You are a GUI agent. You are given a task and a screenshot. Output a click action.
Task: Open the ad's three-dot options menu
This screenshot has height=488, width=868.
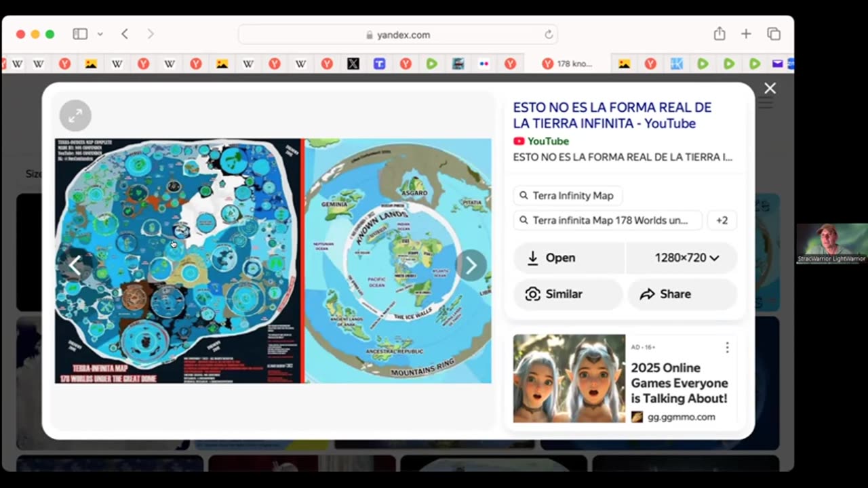coord(727,347)
